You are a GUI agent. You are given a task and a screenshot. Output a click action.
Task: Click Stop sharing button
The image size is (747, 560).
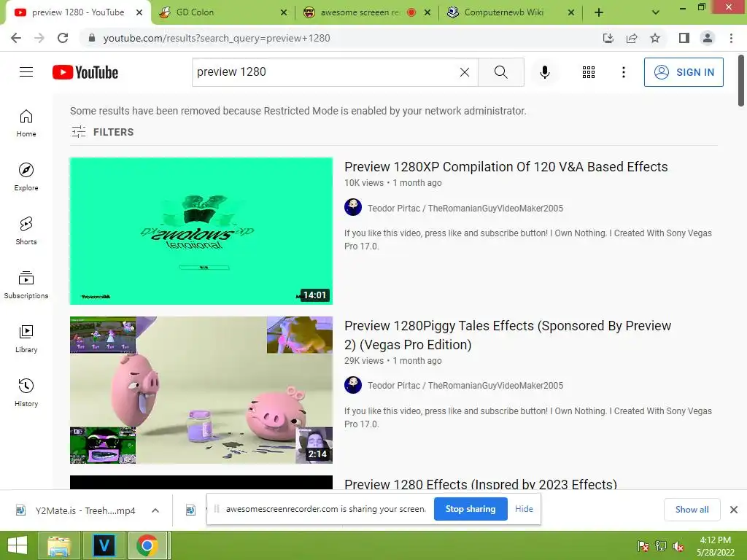pos(471,508)
